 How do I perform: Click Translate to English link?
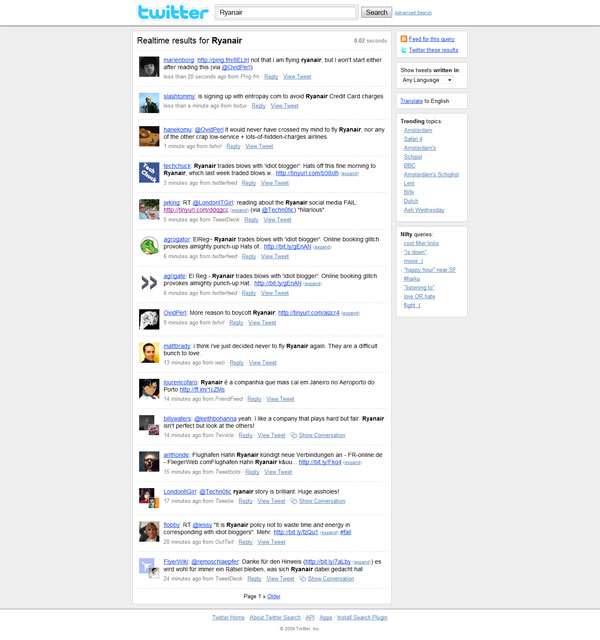click(x=411, y=101)
